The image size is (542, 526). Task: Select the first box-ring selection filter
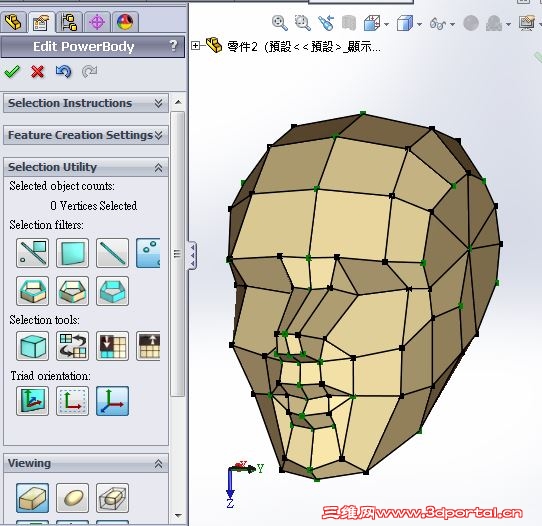point(32,291)
